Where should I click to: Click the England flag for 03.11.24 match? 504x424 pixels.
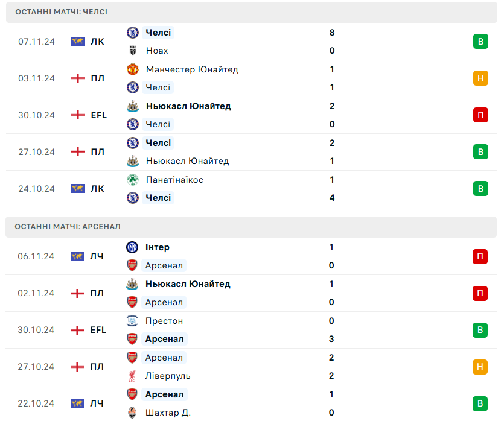click(x=78, y=78)
